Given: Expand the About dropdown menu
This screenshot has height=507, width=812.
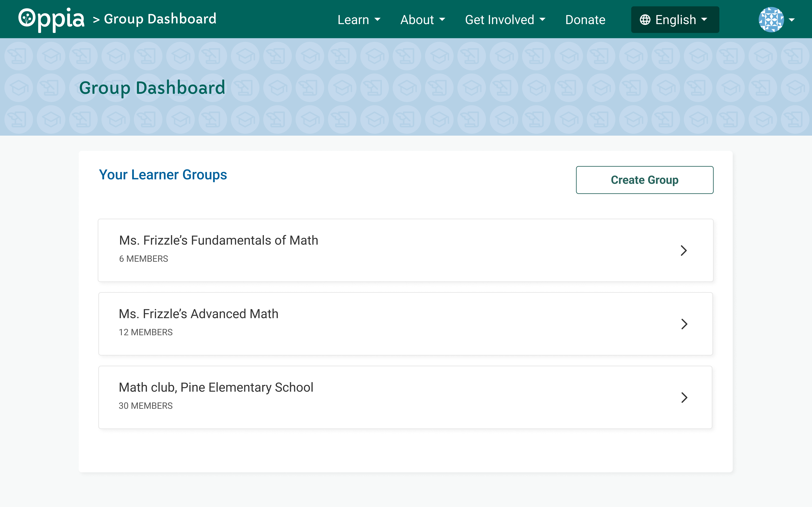Looking at the screenshot, I should pos(422,20).
